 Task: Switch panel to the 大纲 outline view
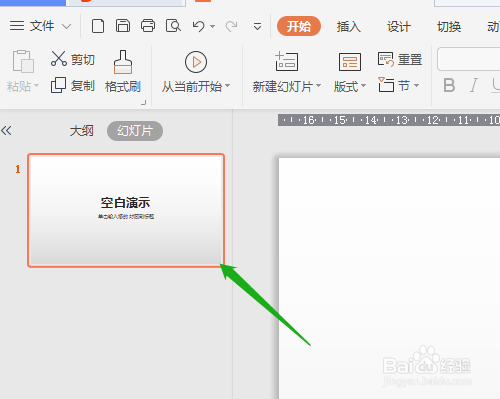point(82,131)
